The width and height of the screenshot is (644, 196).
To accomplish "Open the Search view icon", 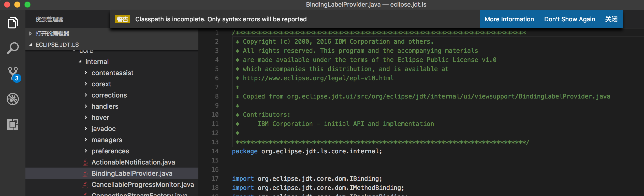I will pos(13,48).
